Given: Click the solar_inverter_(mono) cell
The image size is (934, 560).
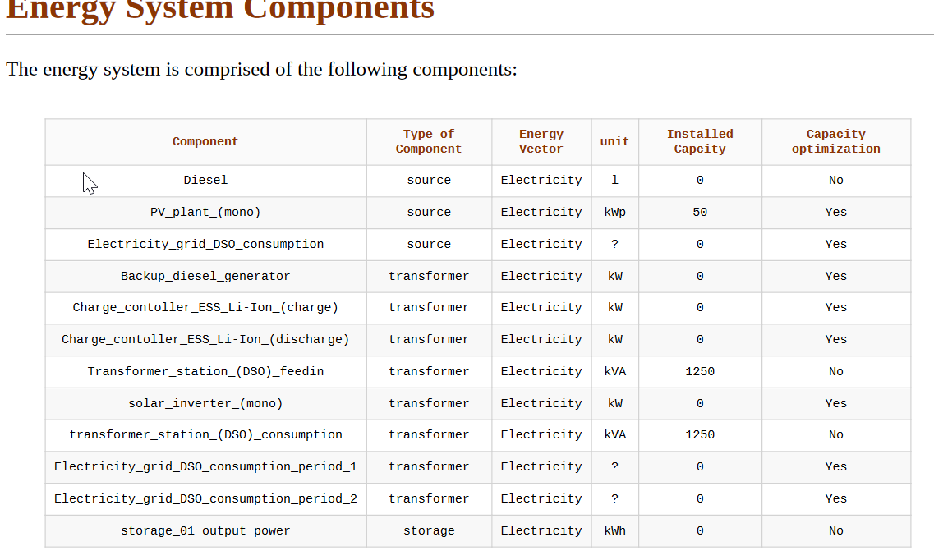Looking at the screenshot, I should 205,404.
